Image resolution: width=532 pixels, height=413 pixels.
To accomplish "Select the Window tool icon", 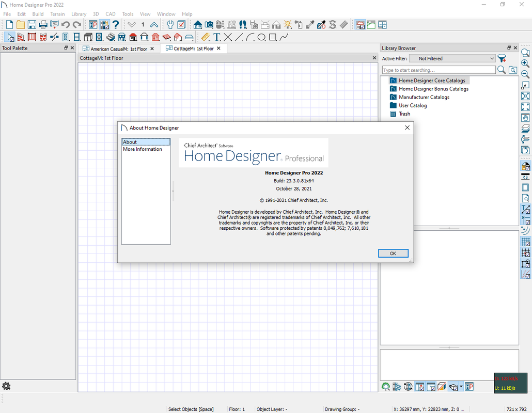I will point(77,37).
